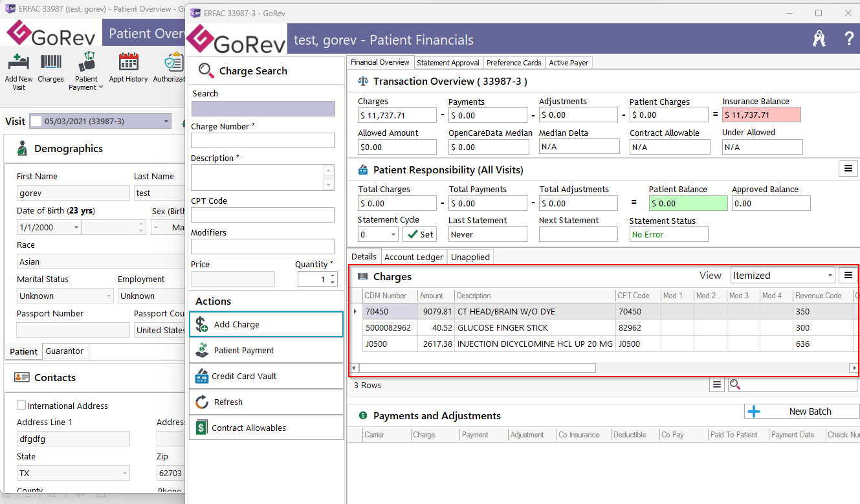Image resolution: width=860 pixels, height=504 pixels.
Task: Click the Charge Search input field
Action: coord(263,109)
